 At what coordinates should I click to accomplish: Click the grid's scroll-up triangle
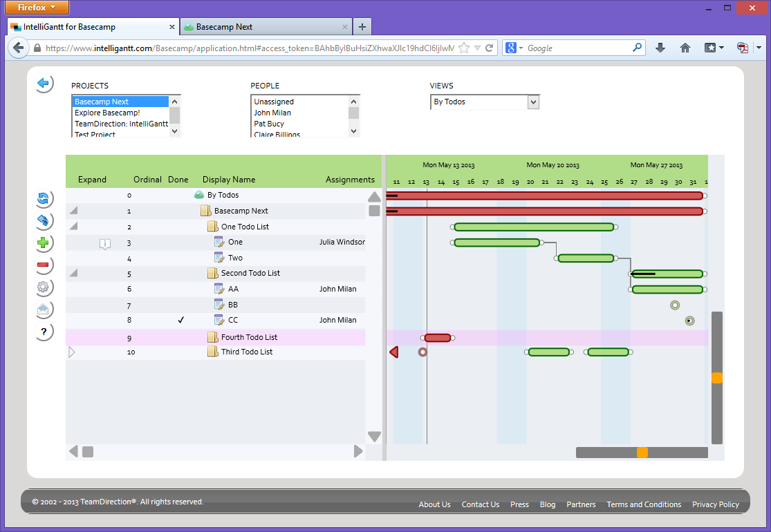374,197
